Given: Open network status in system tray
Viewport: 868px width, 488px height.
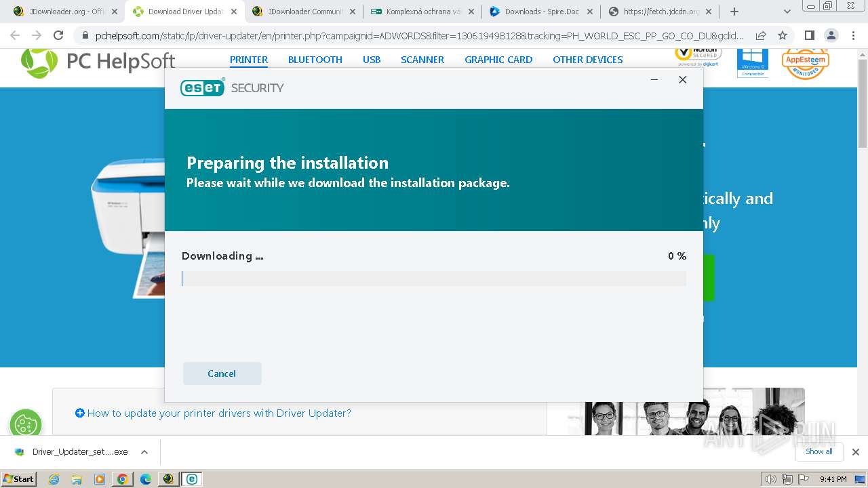Looking at the screenshot, I should point(787,479).
